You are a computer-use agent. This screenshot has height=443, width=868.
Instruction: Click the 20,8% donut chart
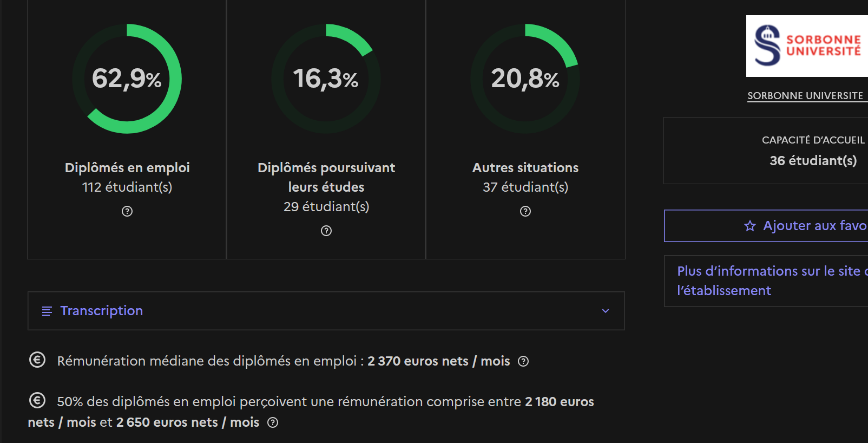[525, 79]
